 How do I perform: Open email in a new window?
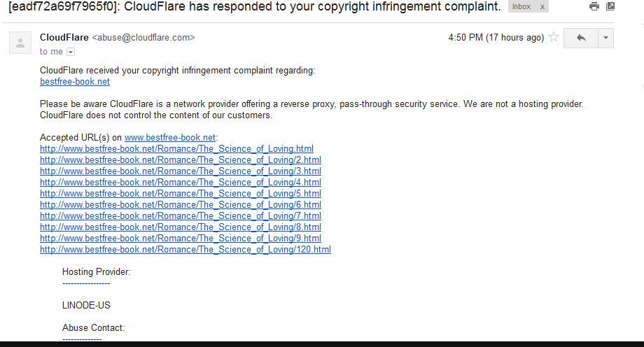(x=610, y=6)
